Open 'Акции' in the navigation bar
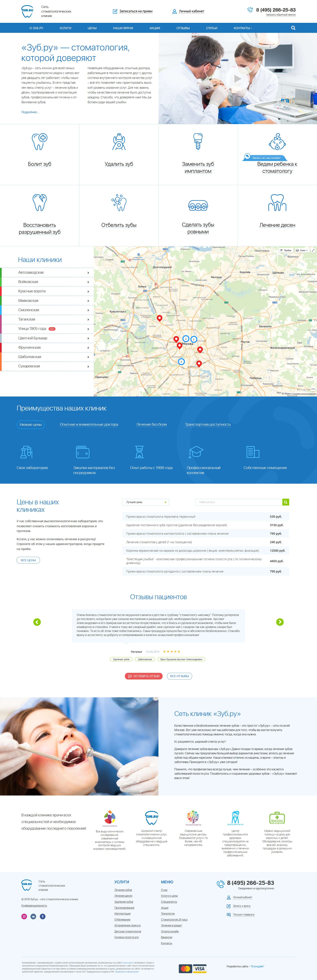 click(155, 28)
